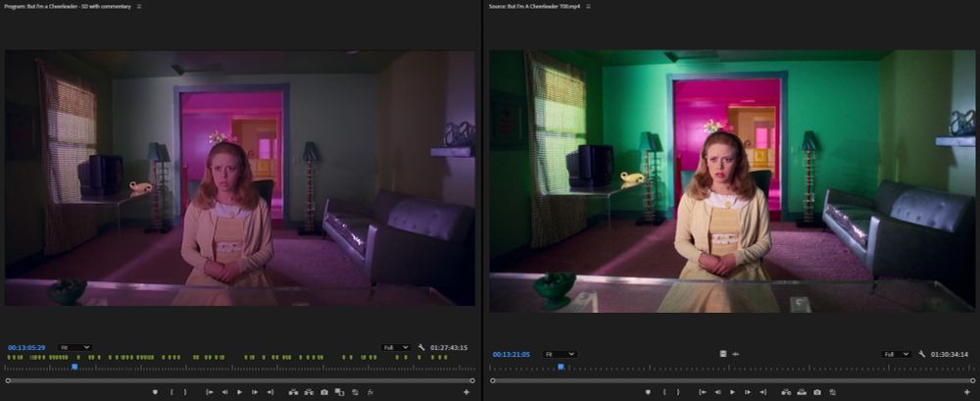Step back one frame in Program monitor

coord(224,392)
